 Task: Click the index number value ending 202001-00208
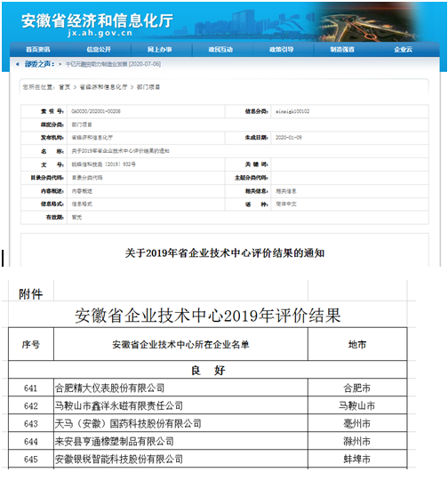pyautogui.click(x=96, y=111)
